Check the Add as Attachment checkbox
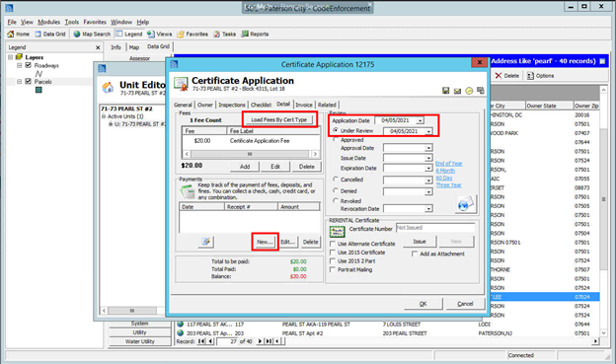The image size is (616, 364). tap(415, 255)
